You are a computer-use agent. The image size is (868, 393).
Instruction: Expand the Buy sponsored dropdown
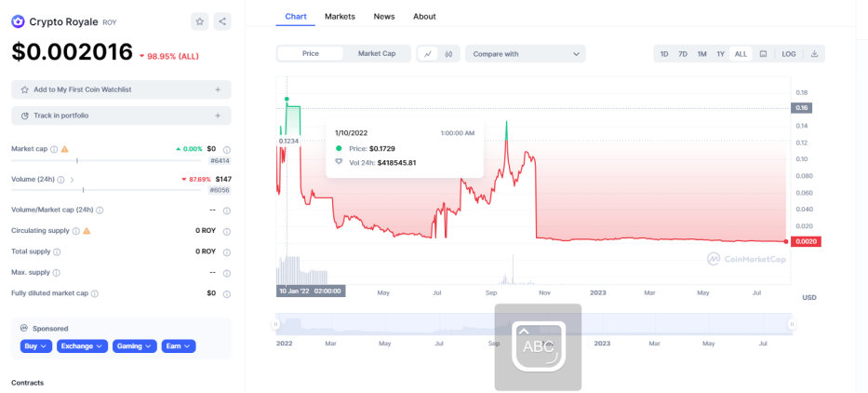[x=36, y=346]
